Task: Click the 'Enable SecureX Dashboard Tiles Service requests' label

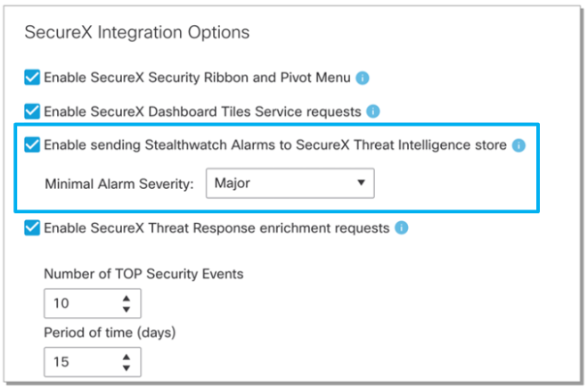Action: pos(202,111)
